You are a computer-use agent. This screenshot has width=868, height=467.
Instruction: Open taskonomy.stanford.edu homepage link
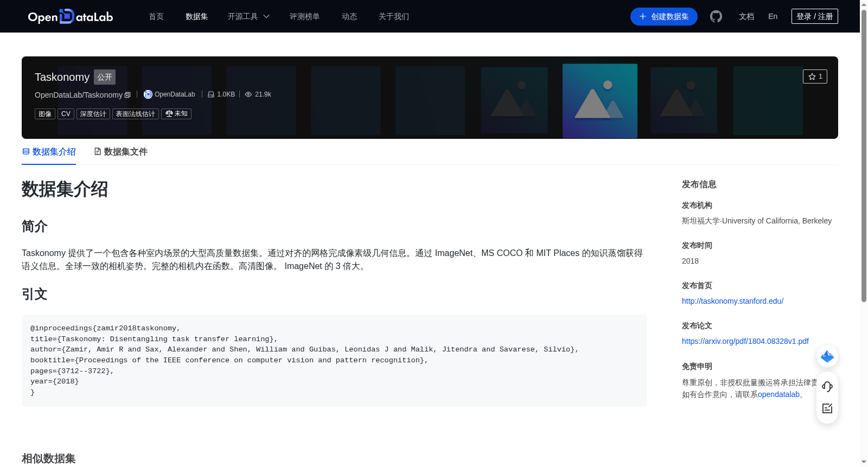(732, 301)
